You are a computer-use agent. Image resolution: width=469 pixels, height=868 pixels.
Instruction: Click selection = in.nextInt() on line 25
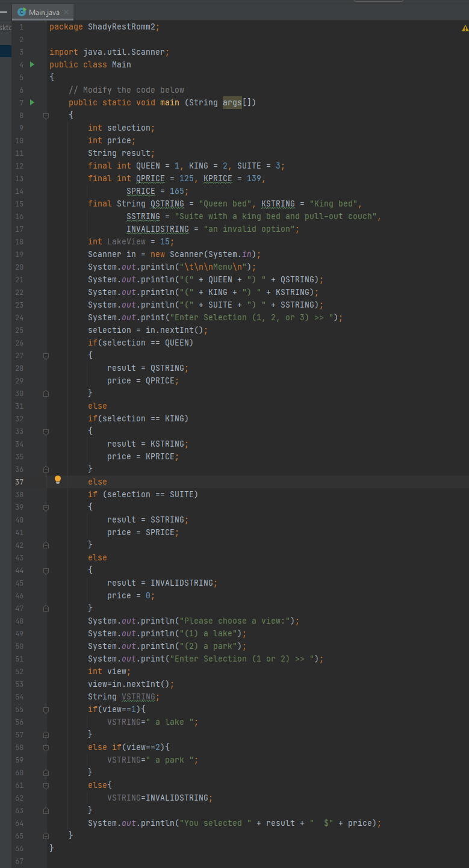[x=148, y=330]
